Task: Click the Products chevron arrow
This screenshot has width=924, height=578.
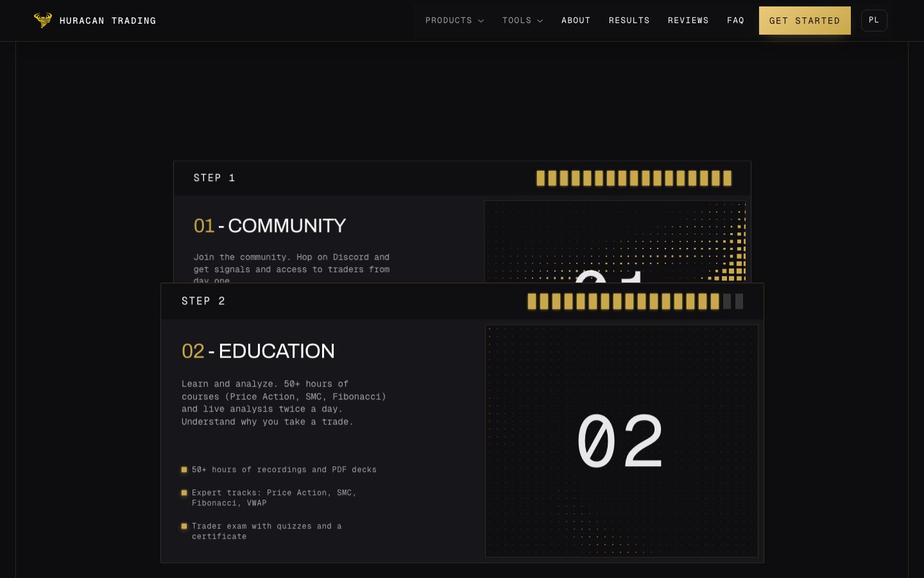Action: click(481, 21)
